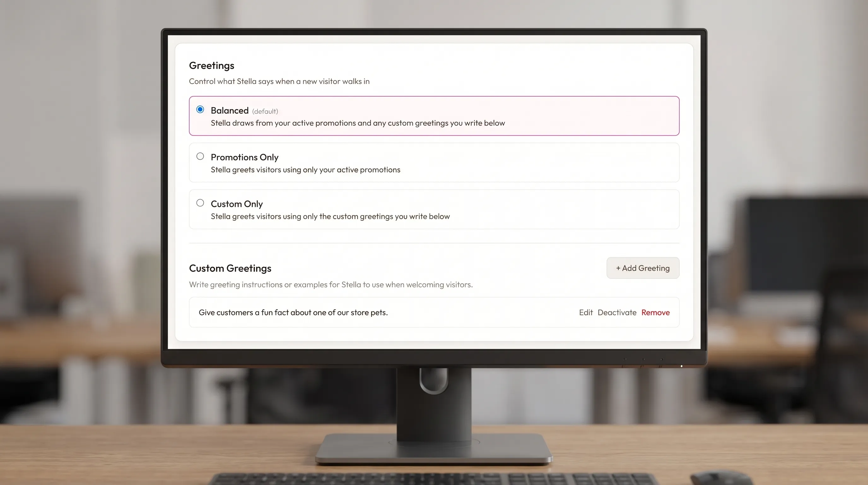Click the 'Write greeting instructions or examples' helper text
The height and width of the screenshot is (485, 868).
331,285
